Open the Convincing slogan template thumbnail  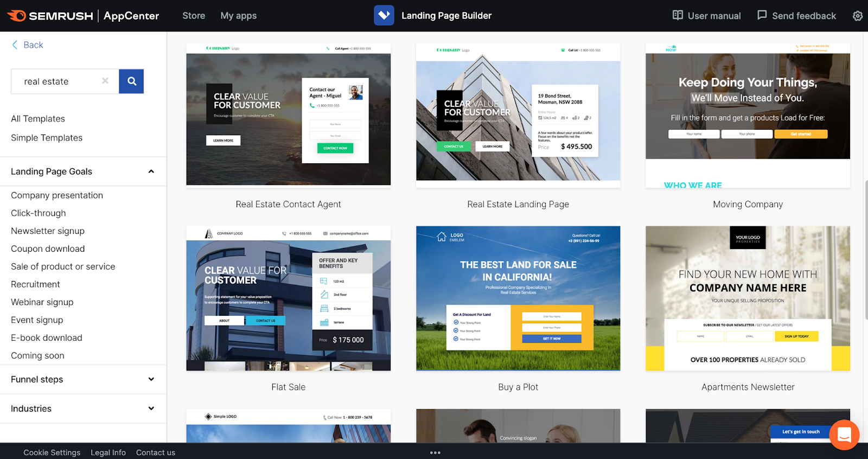click(x=518, y=426)
